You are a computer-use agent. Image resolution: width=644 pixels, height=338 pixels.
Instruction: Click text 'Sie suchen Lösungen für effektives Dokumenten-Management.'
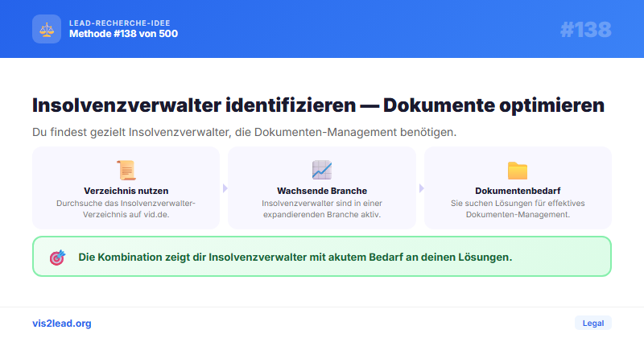point(518,208)
